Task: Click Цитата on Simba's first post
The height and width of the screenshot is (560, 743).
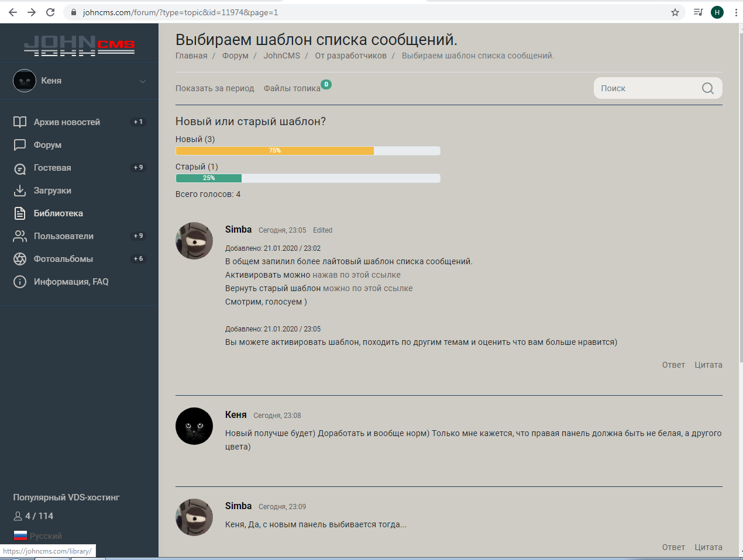Action: [x=708, y=365]
